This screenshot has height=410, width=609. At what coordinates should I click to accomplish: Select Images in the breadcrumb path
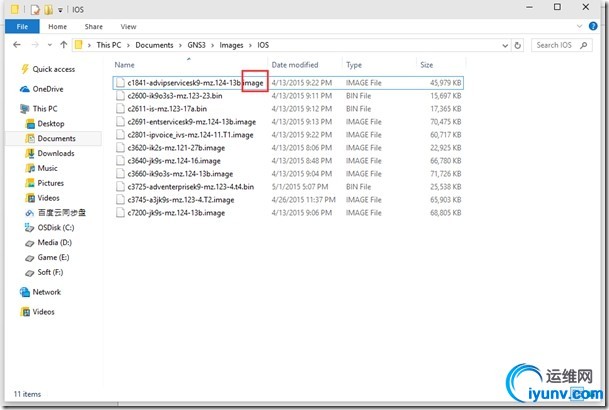(x=231, y=45)
